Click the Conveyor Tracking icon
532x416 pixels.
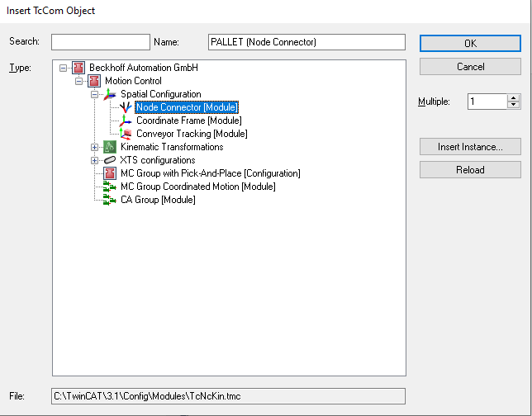point(126,134)
